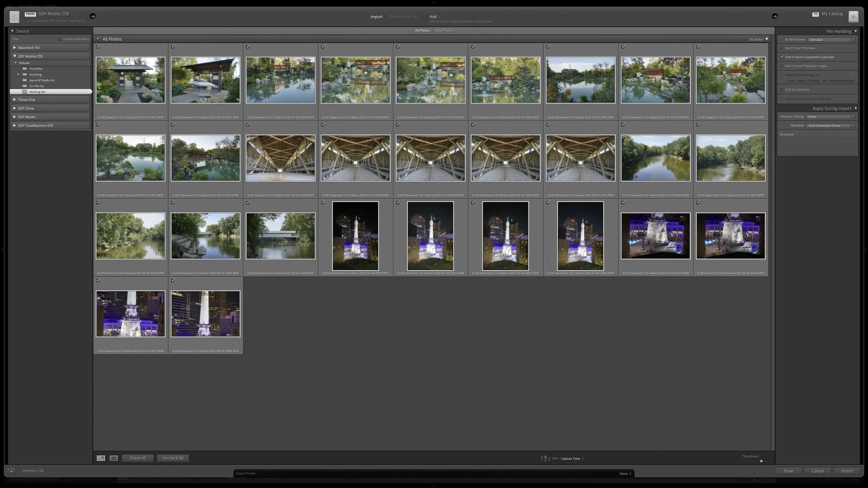Switch to the All Photos tab

tap(422, 31)
